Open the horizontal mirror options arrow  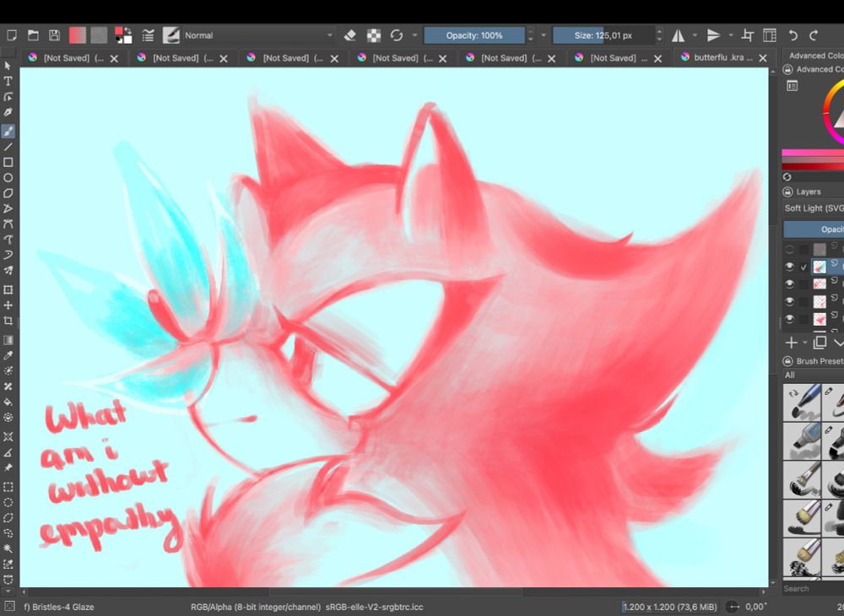pyautogui.click(x=695, y=35)
